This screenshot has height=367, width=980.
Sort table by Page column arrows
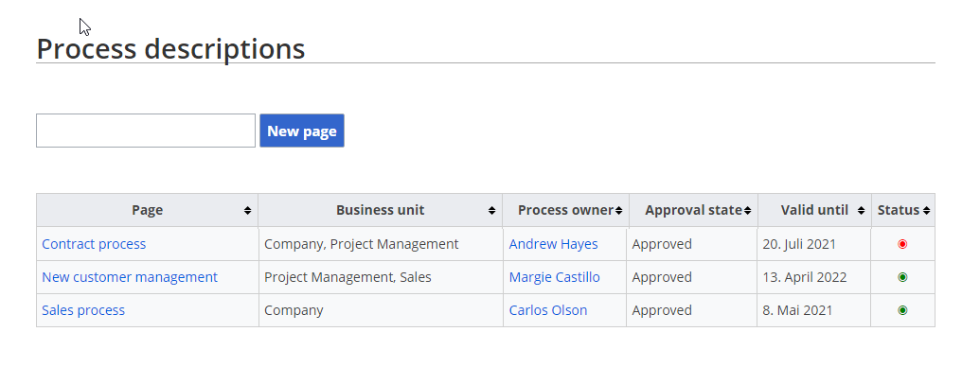[x=247, y=211]
